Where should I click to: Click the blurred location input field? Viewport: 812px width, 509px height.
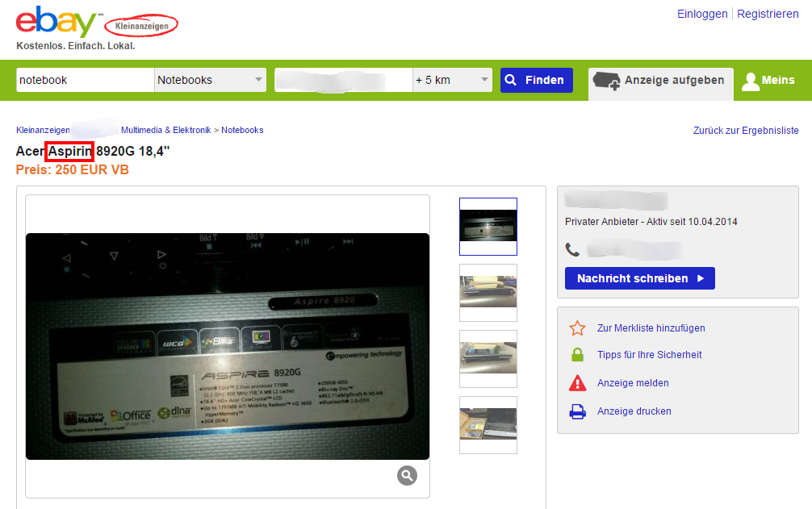[x=343, y=80]
